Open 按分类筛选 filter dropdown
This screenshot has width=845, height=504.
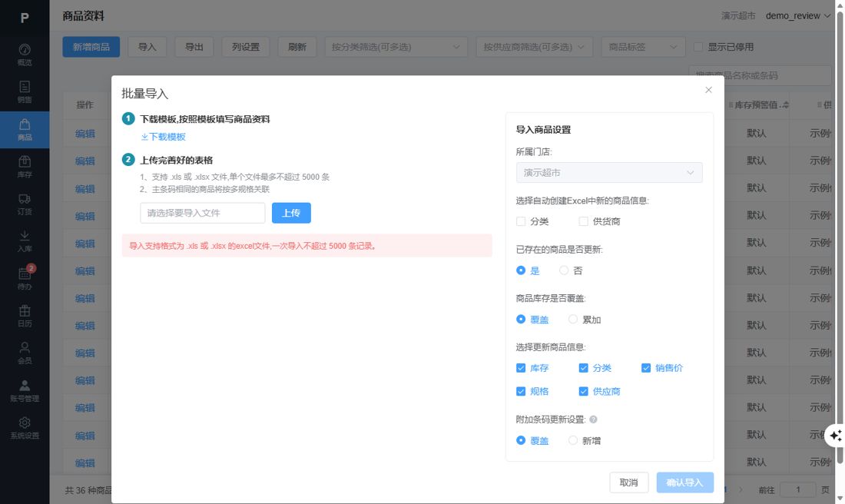(x=396, y=47)
